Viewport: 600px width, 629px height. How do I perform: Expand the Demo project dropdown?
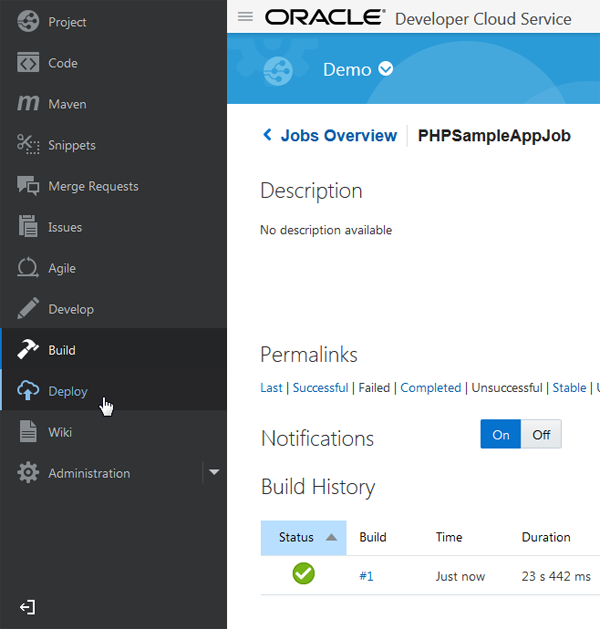click(386, 69)
